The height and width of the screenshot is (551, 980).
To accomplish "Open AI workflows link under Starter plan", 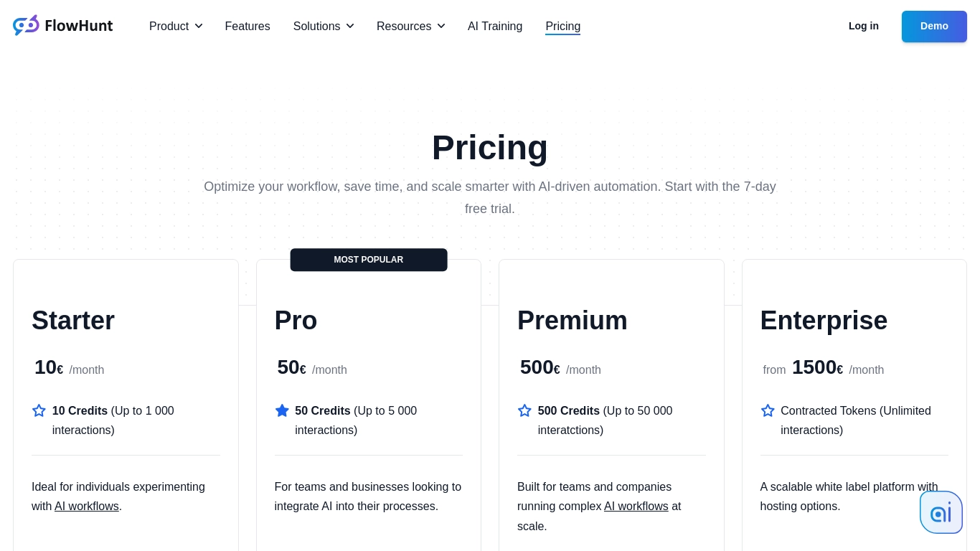I will pos(86,506).
